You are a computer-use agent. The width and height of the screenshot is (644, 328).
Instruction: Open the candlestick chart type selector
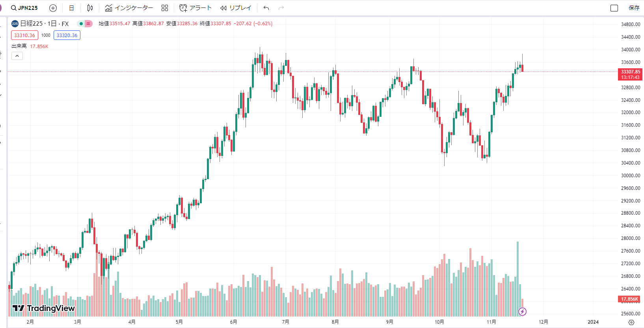pos(90,8)
